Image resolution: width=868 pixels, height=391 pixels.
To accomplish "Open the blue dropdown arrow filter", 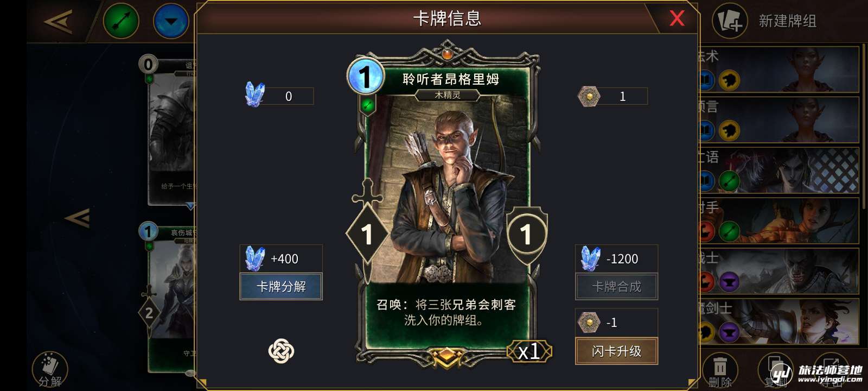I will pyautogui.click(x=171, y=22).
